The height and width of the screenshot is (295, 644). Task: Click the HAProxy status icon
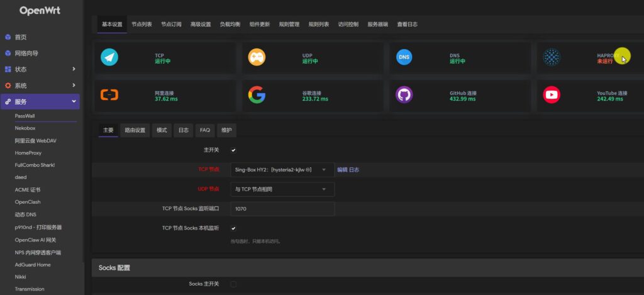pos(552,57)
